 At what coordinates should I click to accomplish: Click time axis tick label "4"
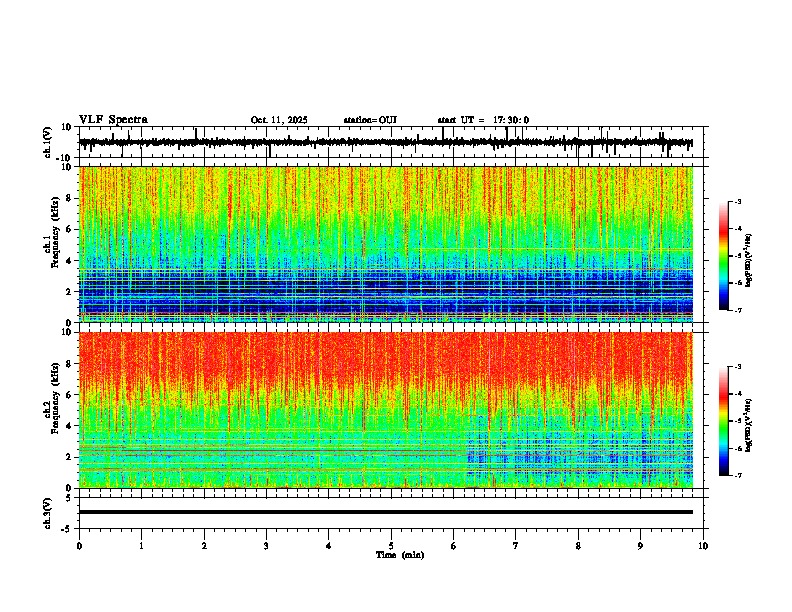(329, 546)
